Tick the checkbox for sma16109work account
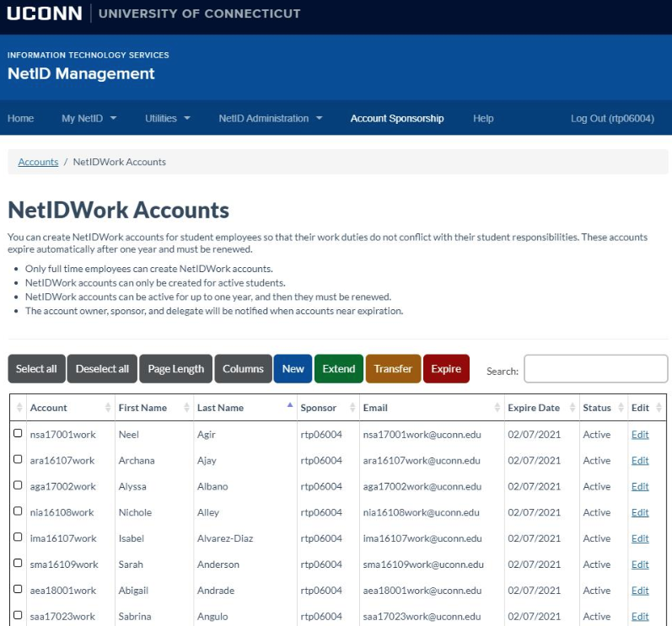Viewport: 672px width, 626px height. (18, 564)
